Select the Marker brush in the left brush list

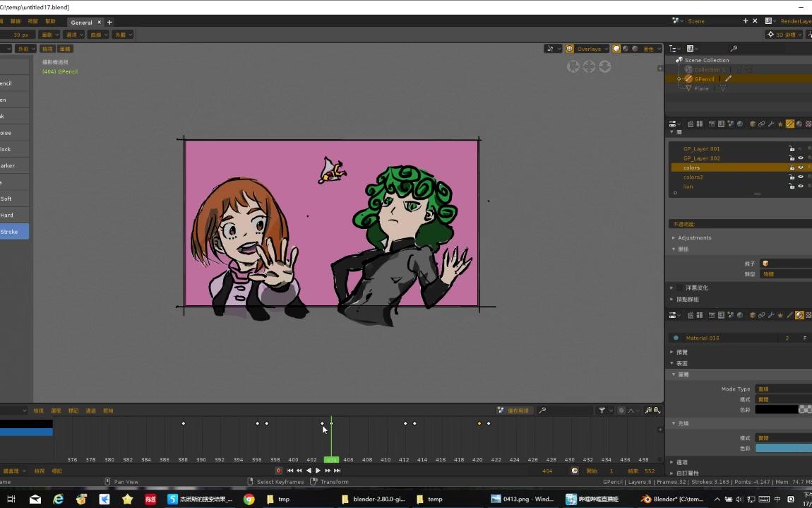(14, 166)
